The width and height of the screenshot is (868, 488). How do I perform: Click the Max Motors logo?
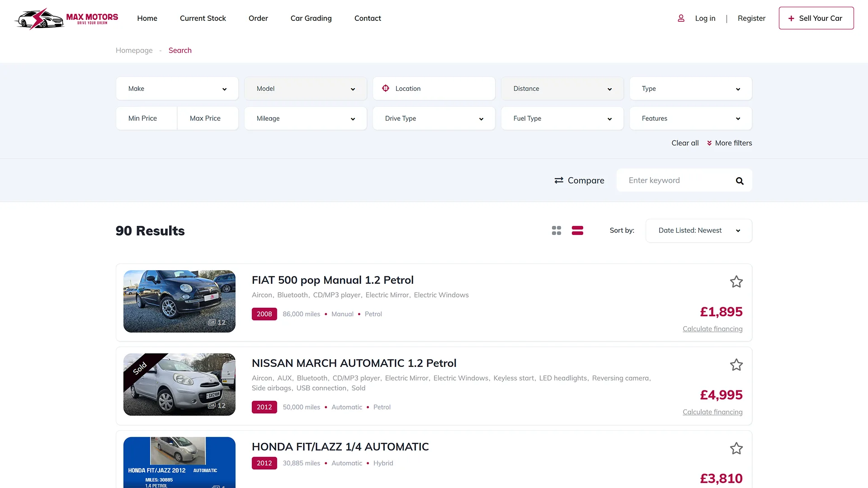[66, 19]
